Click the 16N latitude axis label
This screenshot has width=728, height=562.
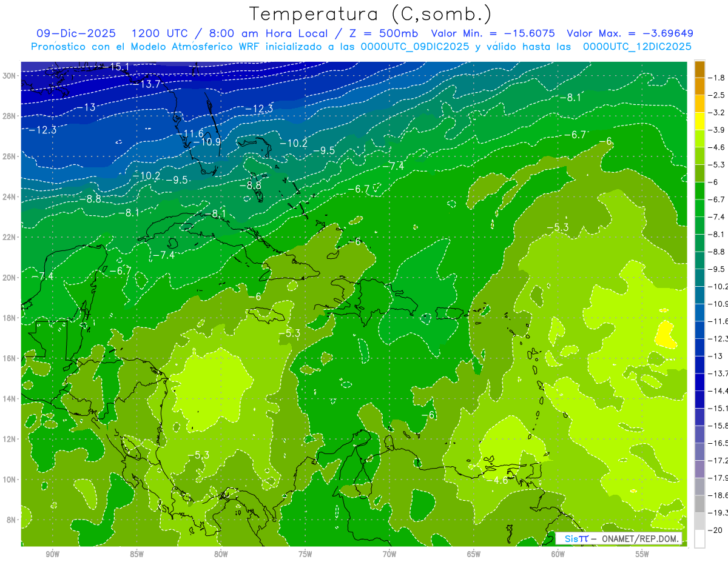pyautogui.click(x=10, y=358)
